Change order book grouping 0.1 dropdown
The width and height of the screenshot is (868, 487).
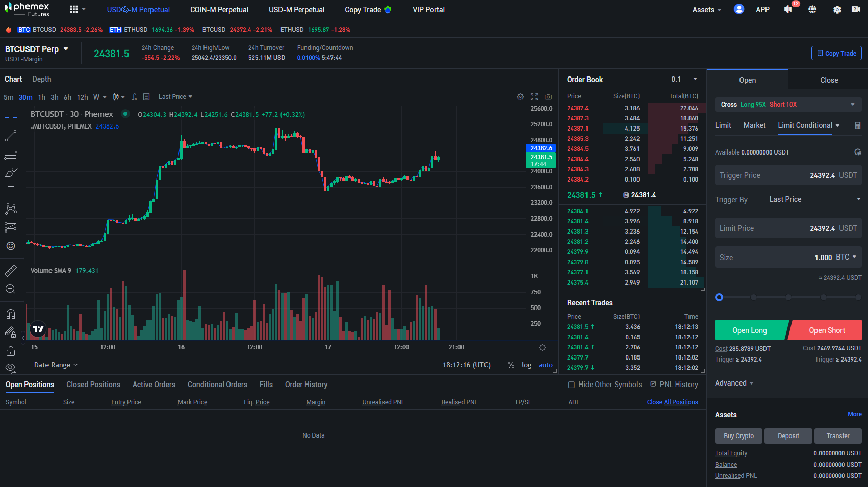(x=684, y=79)
